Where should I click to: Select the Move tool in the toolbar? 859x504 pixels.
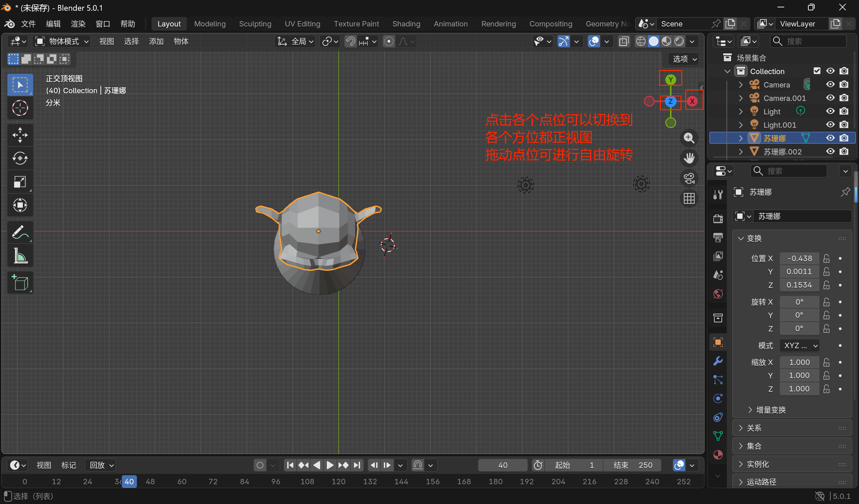pyautogui.click(x=20, y=135)
